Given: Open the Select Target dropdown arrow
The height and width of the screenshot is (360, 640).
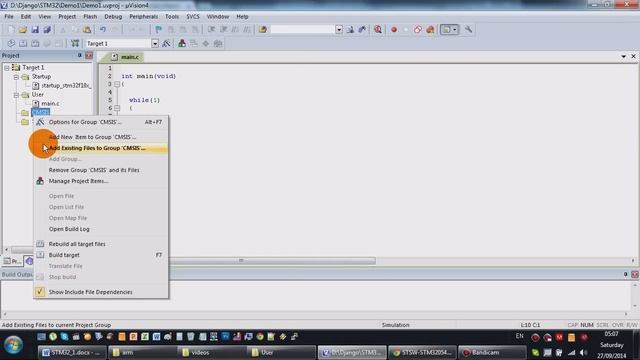Looking at the screenshot, I should click(x=155, y=44).
